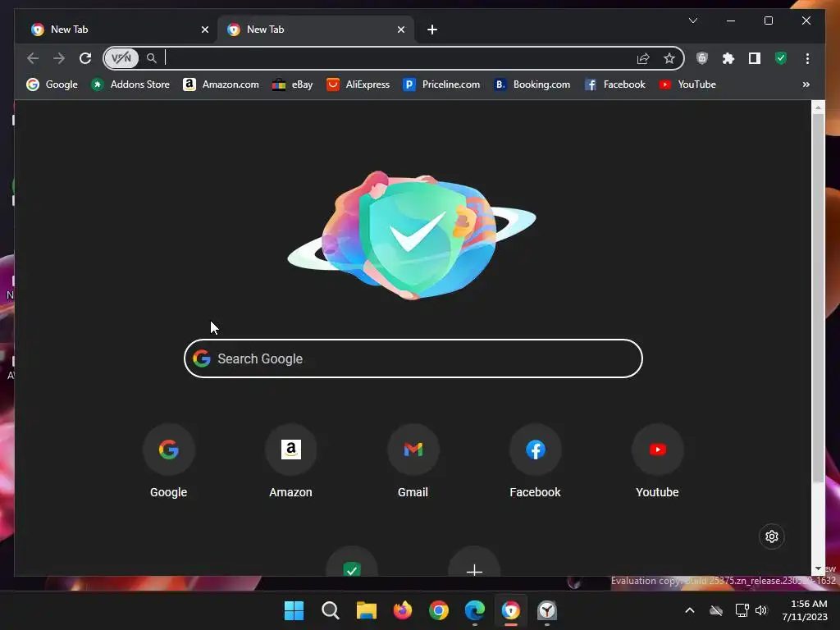Click the back navigation arrow
The image size is (840, 630).
33,58
